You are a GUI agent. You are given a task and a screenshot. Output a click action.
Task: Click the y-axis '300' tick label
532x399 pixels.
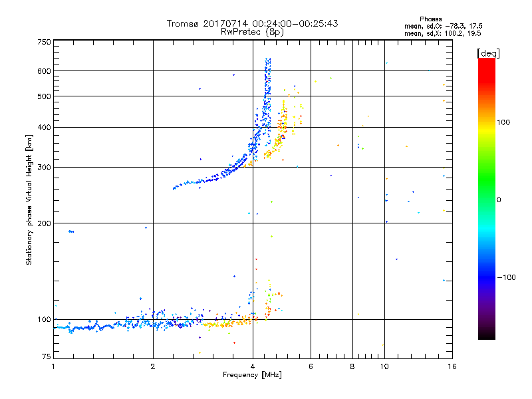[x=44, y=168]
